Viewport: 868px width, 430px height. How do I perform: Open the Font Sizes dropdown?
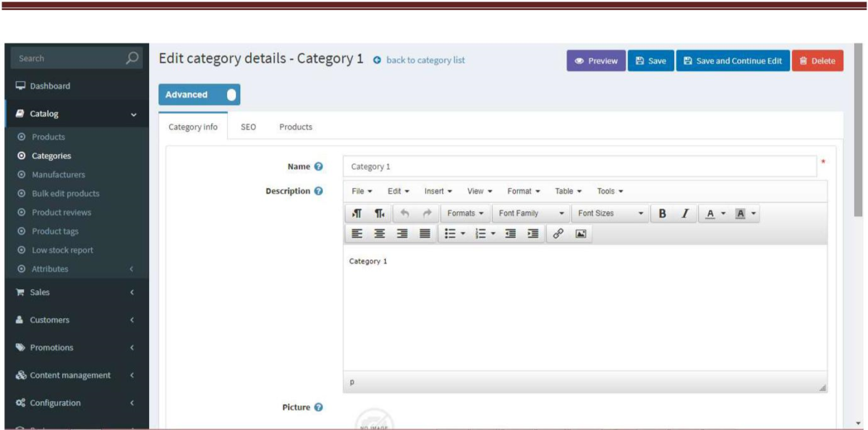coord(610,213)
